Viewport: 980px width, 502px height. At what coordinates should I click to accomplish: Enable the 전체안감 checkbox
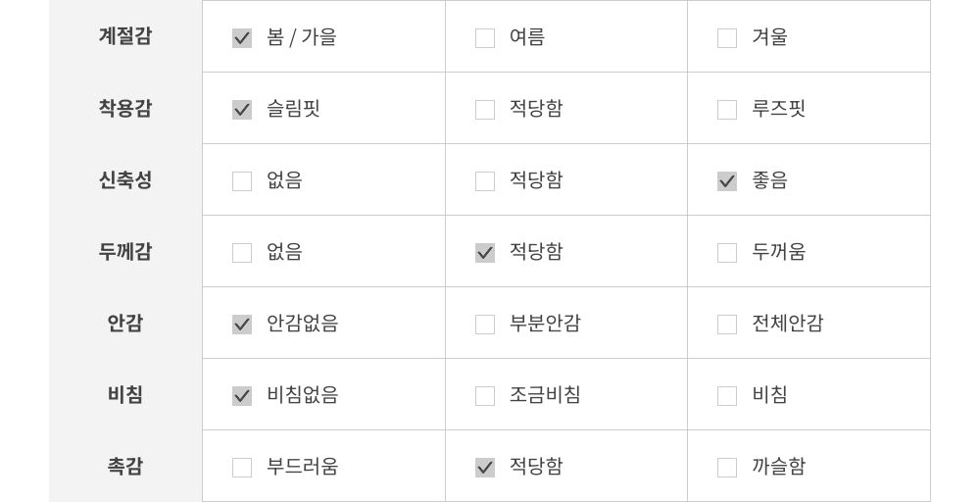click(x=727, y=325)
